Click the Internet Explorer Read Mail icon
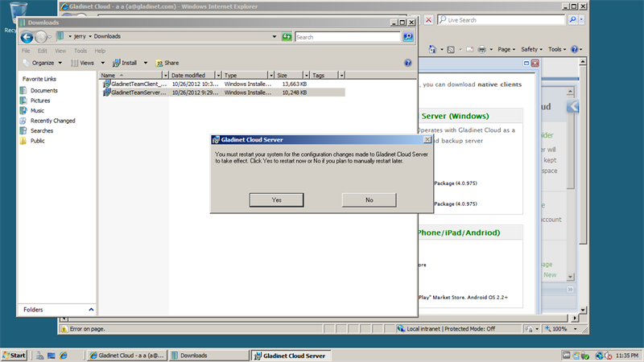The height and width of the screenshot is (362, 644). pos(470,49)
